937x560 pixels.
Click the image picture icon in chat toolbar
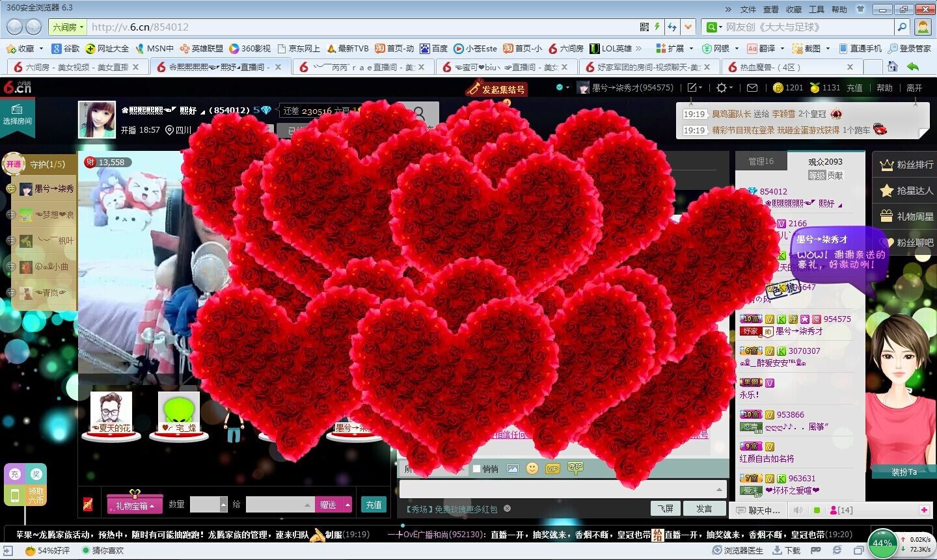513,468
